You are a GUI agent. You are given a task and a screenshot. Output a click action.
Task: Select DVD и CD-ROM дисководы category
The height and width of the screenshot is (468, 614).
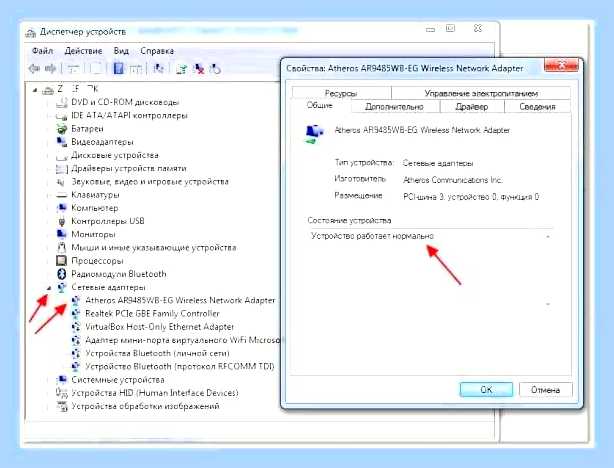[x=125, y=102]
